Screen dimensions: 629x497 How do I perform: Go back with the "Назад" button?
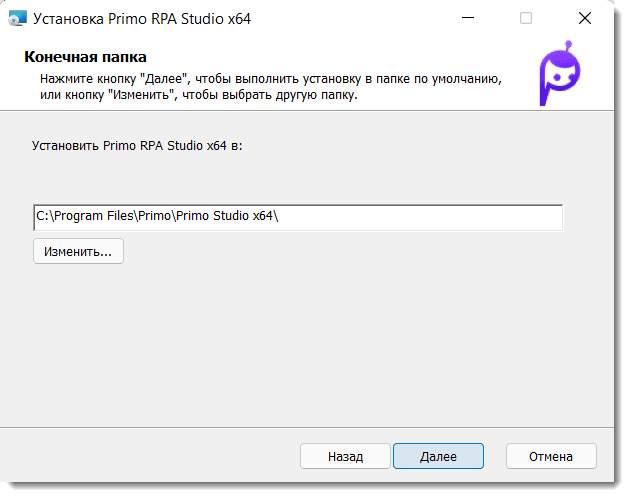pos(345,456)
